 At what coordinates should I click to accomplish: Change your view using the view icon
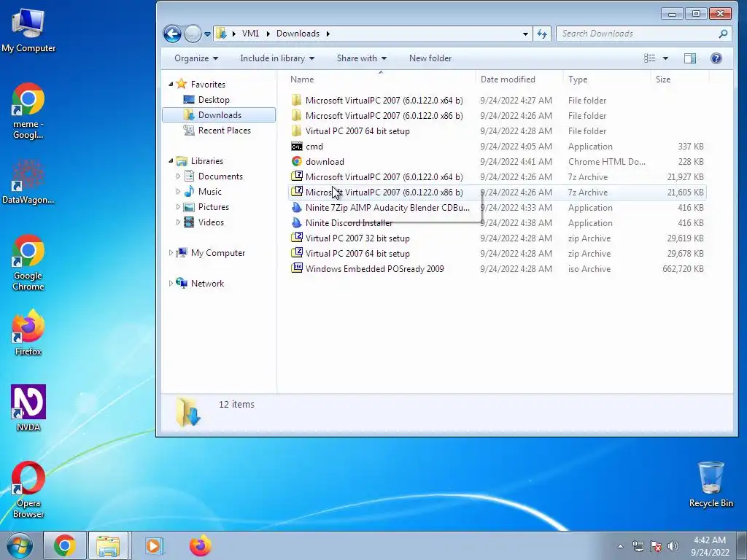point(650,58)
